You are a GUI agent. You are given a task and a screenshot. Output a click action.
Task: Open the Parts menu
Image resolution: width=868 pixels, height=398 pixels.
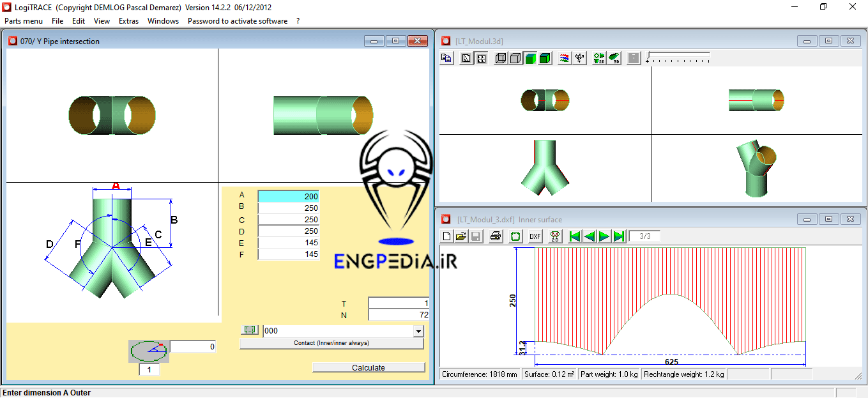(24, 21)
